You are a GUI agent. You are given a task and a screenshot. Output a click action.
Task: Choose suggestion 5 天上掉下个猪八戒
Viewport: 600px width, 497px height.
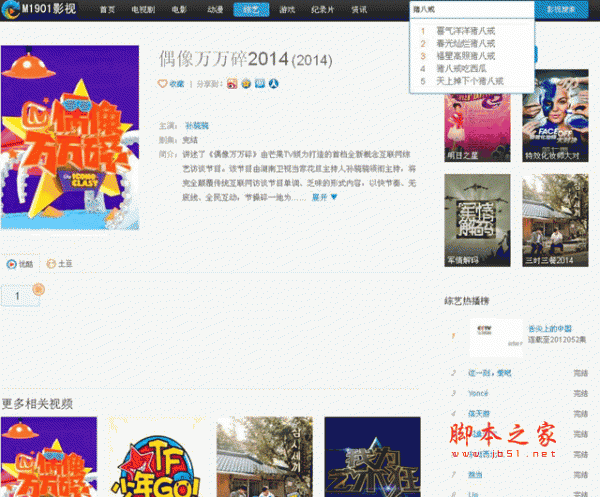(471, 81)
